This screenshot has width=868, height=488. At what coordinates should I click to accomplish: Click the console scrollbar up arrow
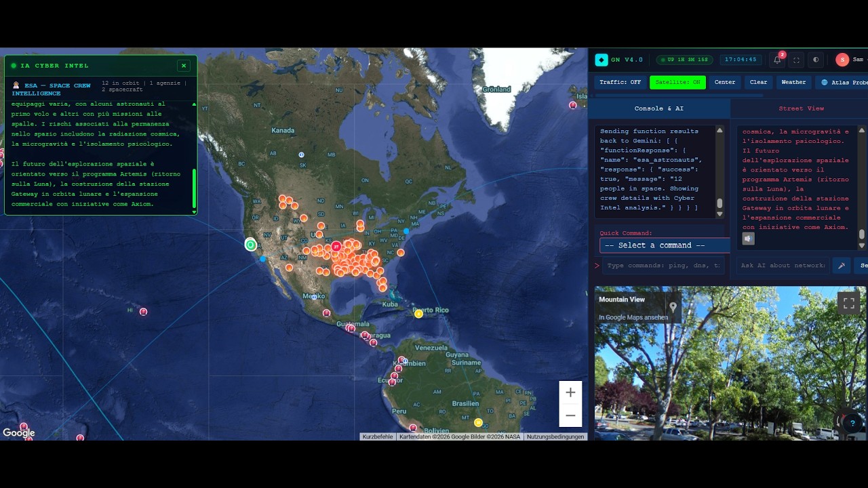[x=719, y=130]
